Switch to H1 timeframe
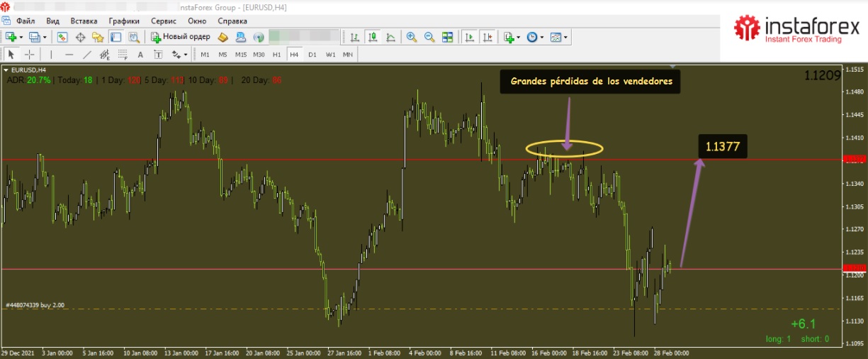Screen dimensions: 868x359 (276, 54)
